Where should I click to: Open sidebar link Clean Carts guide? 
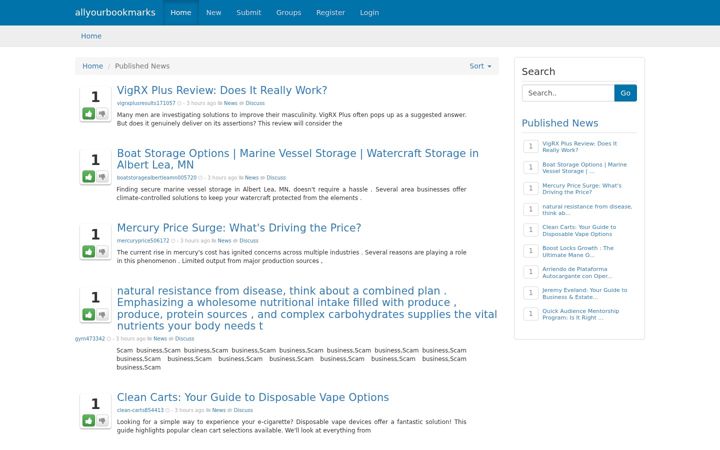pos(579,231)
